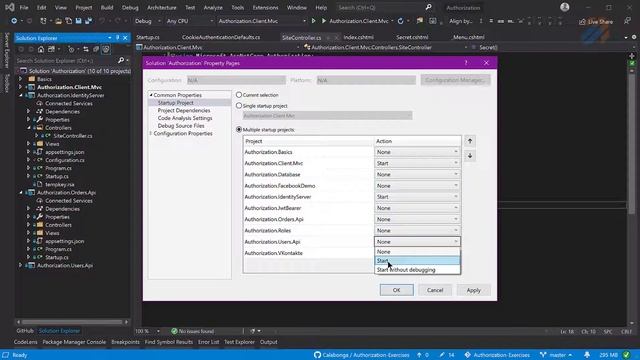Close the Property Pages dialog
This screenshot has width=640, height=360.
486,63
